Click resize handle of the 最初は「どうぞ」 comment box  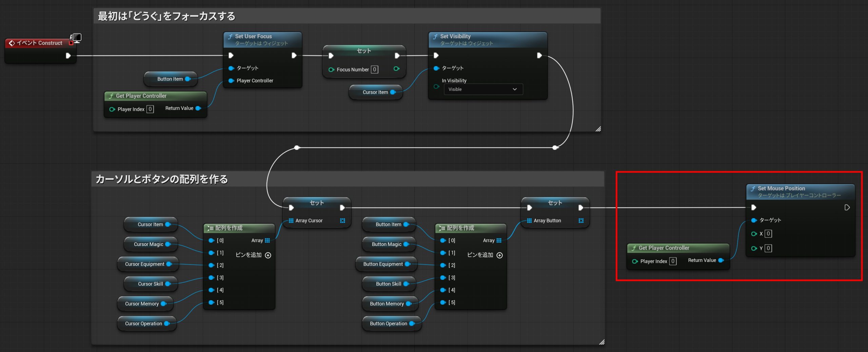click(598, 129)
